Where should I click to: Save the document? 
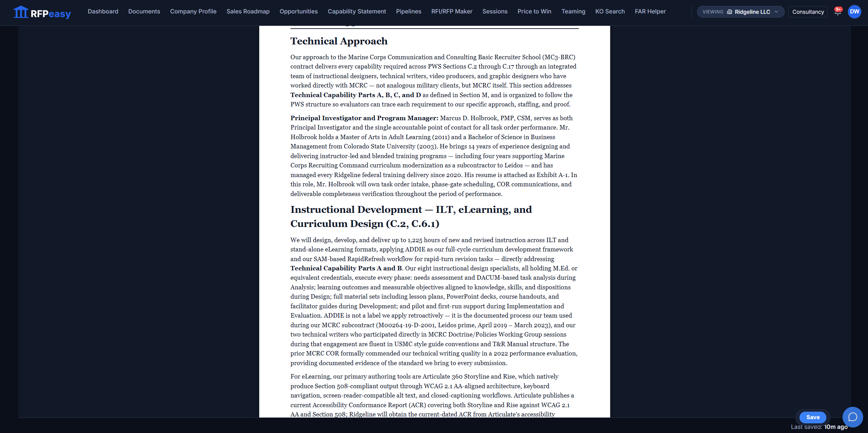(x=813, y=417)
